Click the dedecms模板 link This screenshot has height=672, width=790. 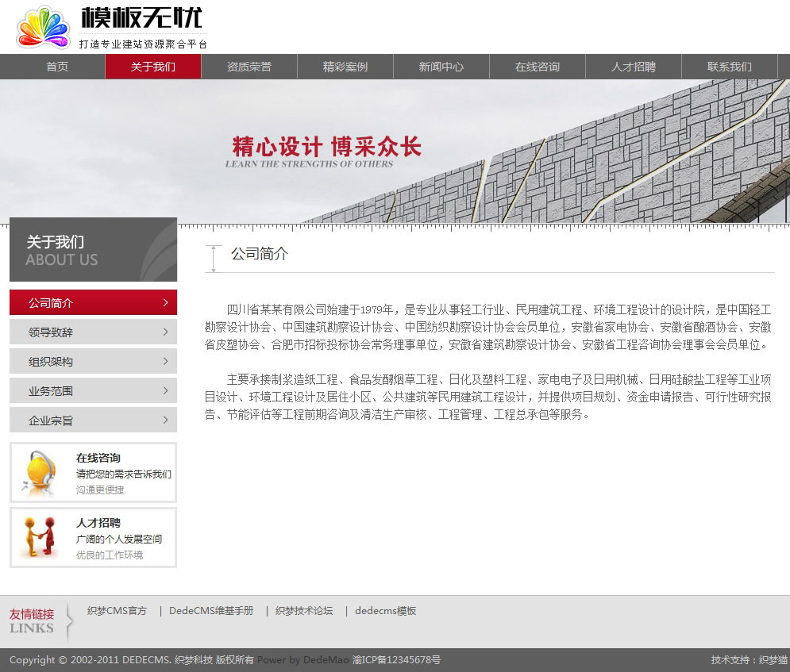coord(385,611)
